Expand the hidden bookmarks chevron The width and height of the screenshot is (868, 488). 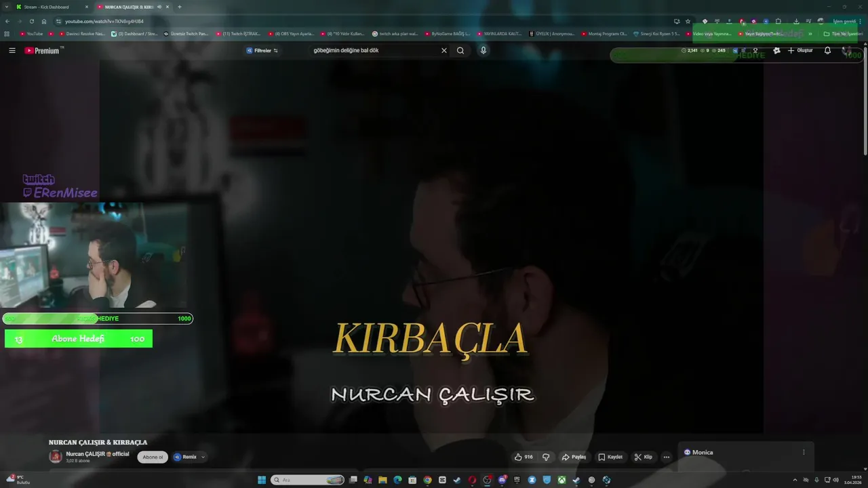[x=810, y=33]
